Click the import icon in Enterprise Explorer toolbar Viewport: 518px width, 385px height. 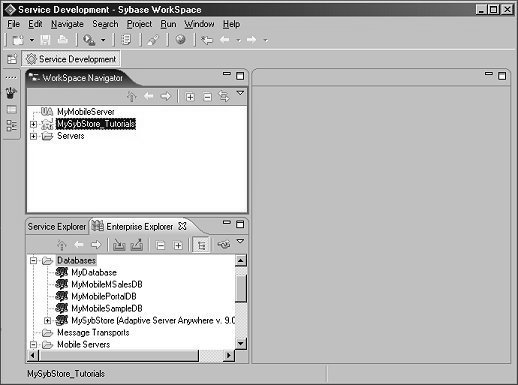pos(119,245)
